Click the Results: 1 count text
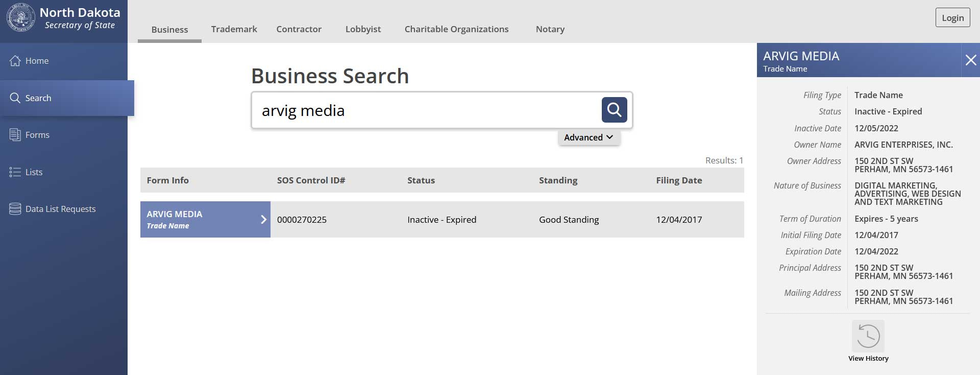The width and height of the screenshot is (980, 375). [x=724, y=160]
